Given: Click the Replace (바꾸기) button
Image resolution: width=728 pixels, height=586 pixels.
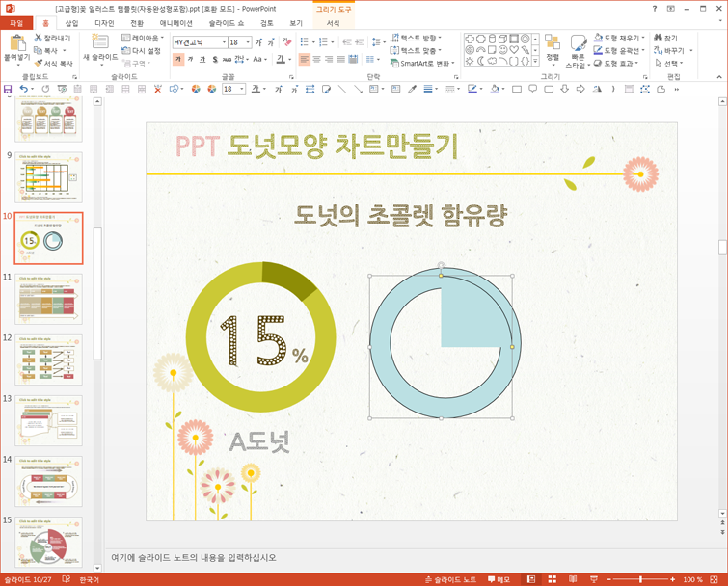Looking at the screenshot, I should tap(673, 50).
